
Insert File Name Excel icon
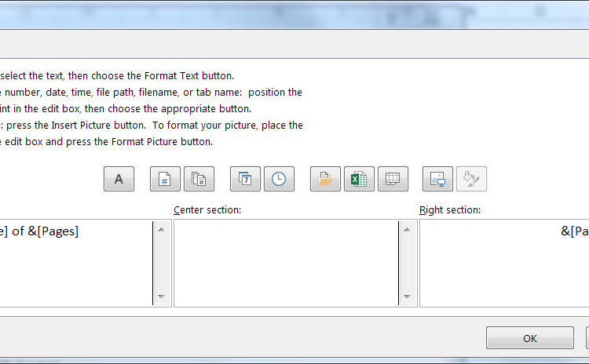[x=359, y=179]
